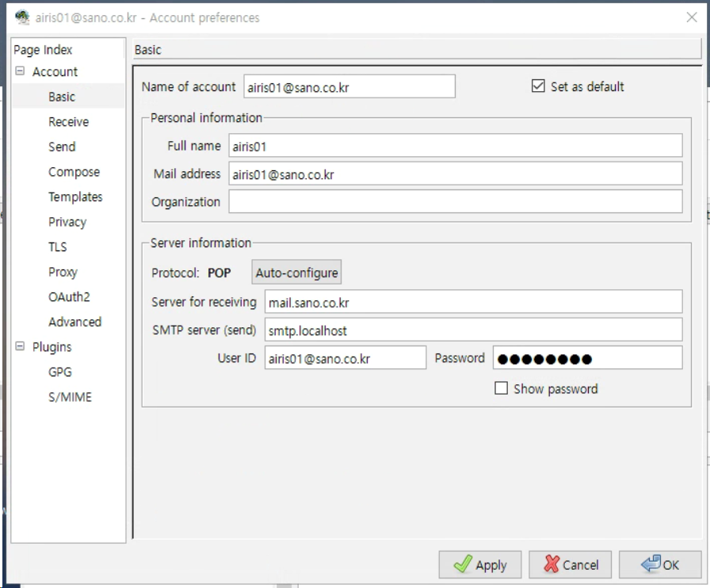Click the app icon in title bar

point(22,17)
